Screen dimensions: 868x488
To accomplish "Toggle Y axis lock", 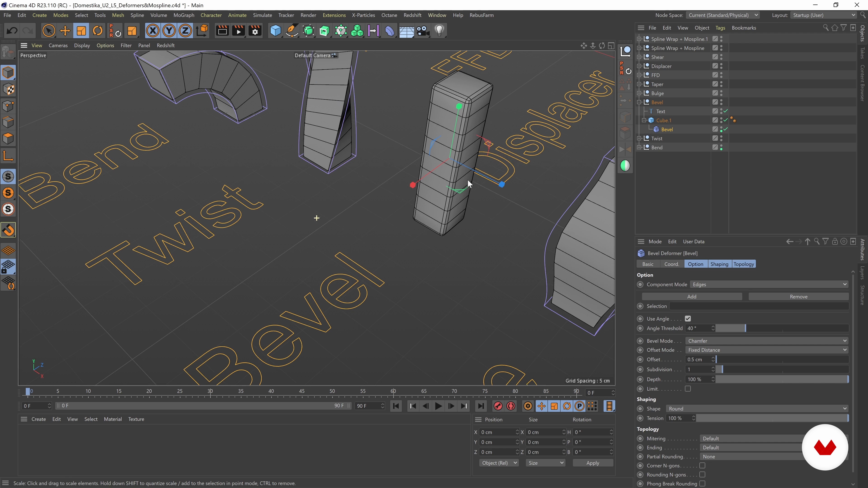I will [x=169, y=31].
